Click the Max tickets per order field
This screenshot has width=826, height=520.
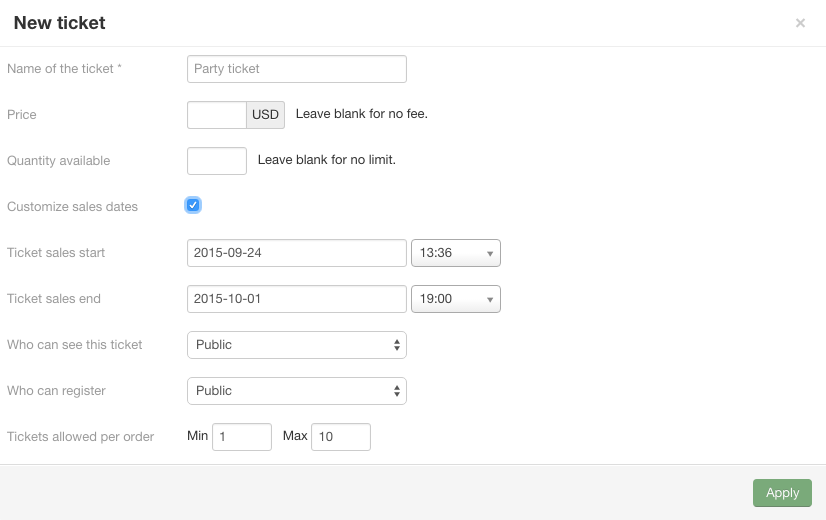pyautogui.click(x=341, y=437)
